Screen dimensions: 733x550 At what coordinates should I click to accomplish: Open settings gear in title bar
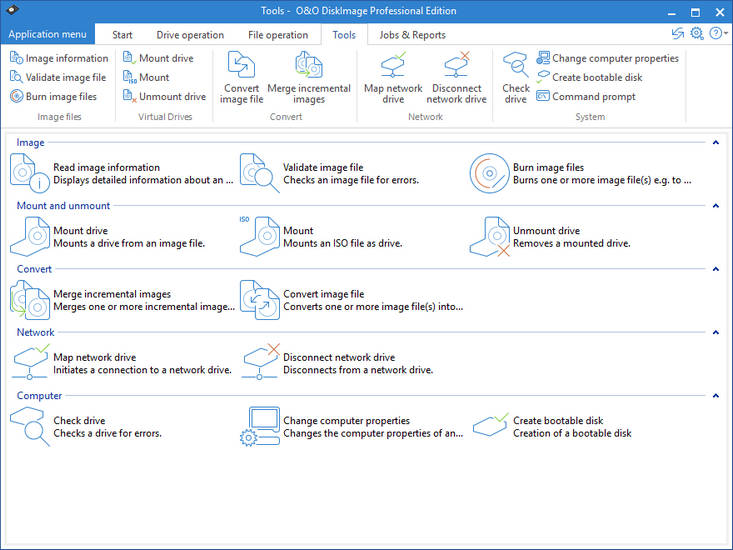coord(697,34)
